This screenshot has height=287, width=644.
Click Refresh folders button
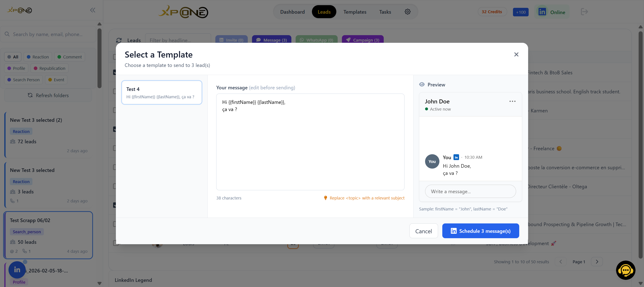(x=48, y=95)
